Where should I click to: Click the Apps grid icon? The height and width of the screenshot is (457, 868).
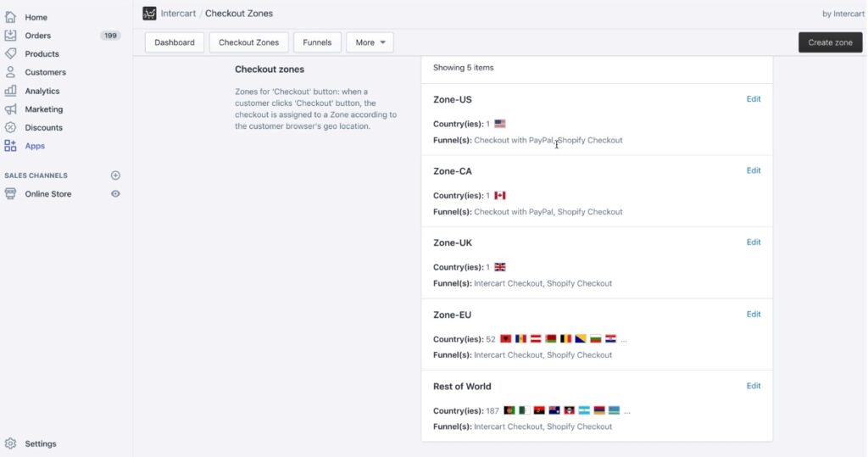10,146
